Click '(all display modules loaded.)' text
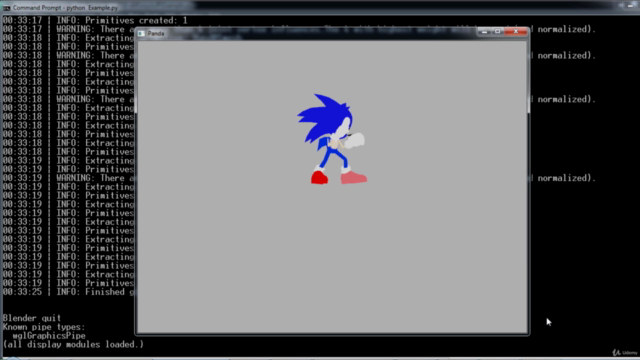640x360 pixels. pos(73,344)
